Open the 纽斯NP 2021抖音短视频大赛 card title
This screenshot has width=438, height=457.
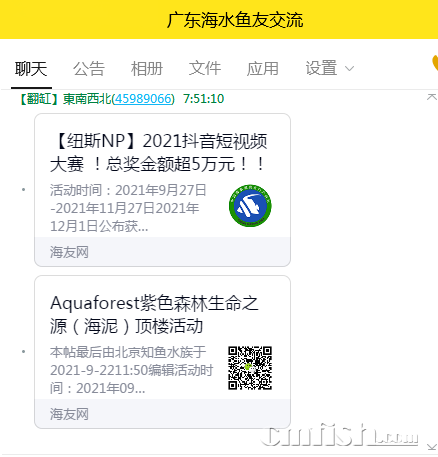point(159,153)
